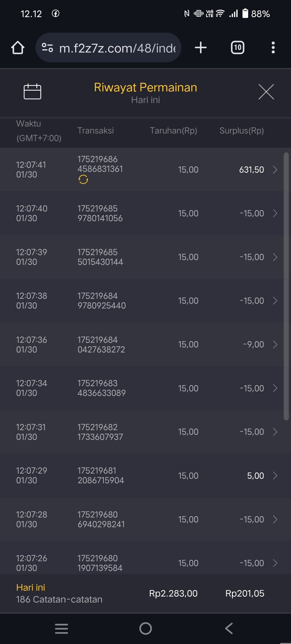The image size is (291, 644).
Task: Tap the Android back navigation button
Action: coord(229,628)
